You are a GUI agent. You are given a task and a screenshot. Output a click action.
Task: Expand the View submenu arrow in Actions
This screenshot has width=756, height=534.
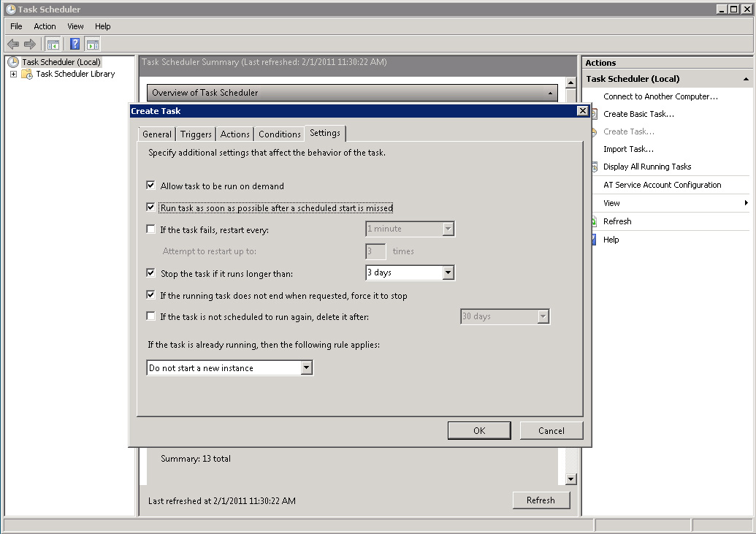pos(746,203)
